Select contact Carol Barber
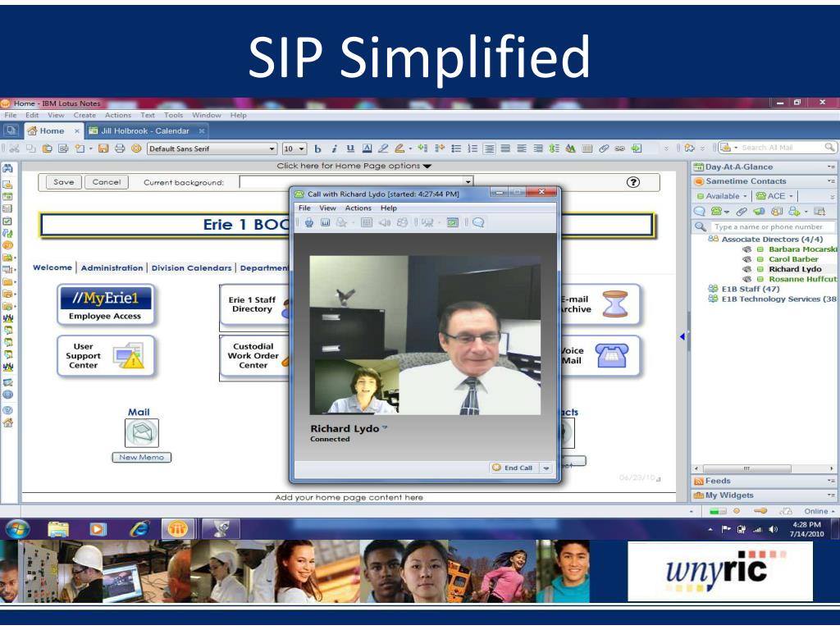The height and width of the screenshot is (630, 840). [x=793, y=259]
